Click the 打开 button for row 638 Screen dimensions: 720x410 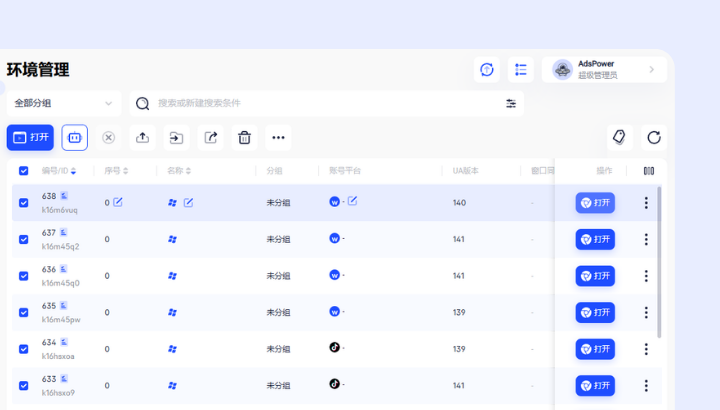(595, 202)
